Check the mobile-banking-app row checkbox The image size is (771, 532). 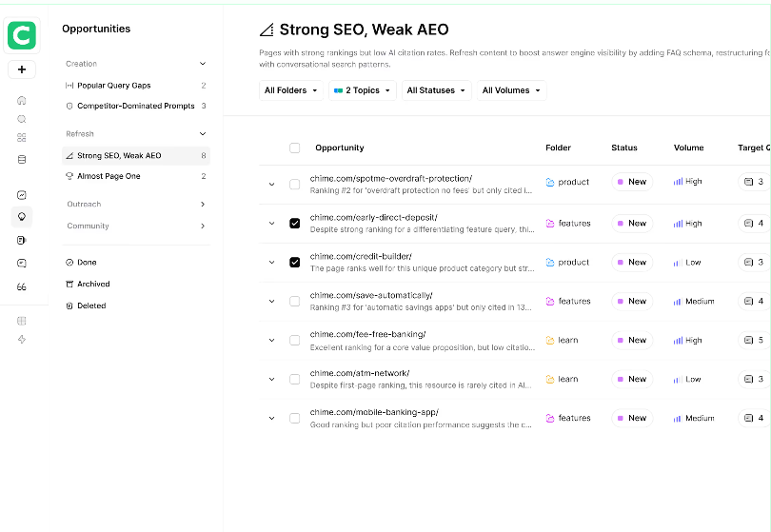(294, 419)
